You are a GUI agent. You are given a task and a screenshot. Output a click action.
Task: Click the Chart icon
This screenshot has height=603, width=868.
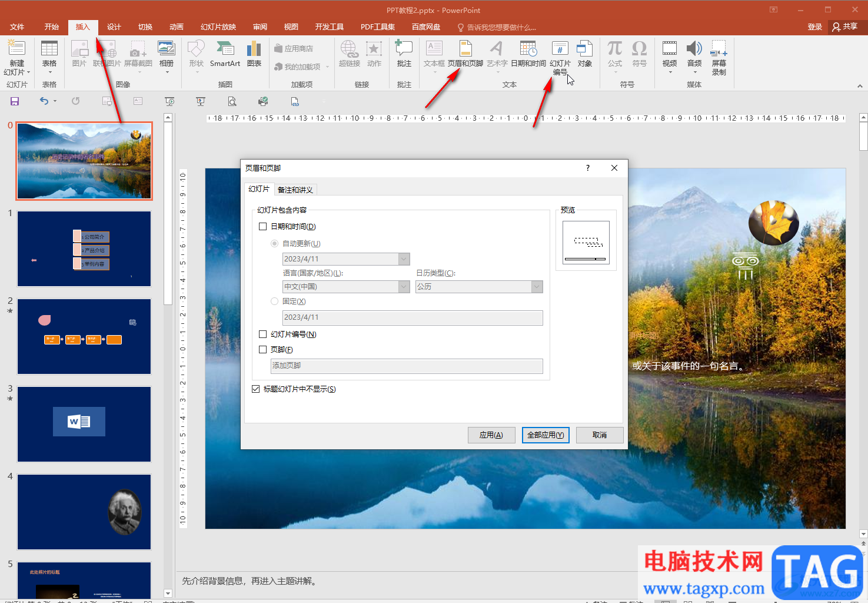[254, 53]
